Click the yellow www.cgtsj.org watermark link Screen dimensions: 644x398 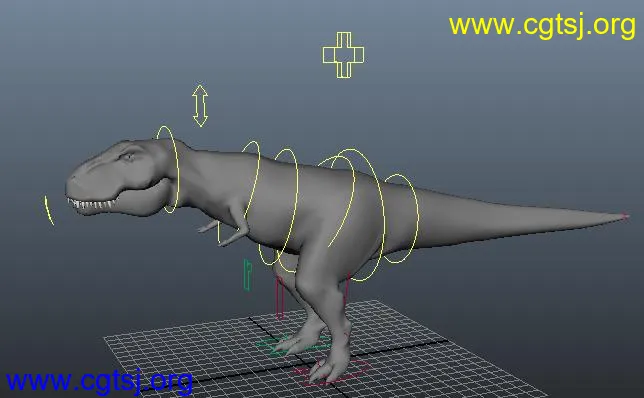pos(542,25)
